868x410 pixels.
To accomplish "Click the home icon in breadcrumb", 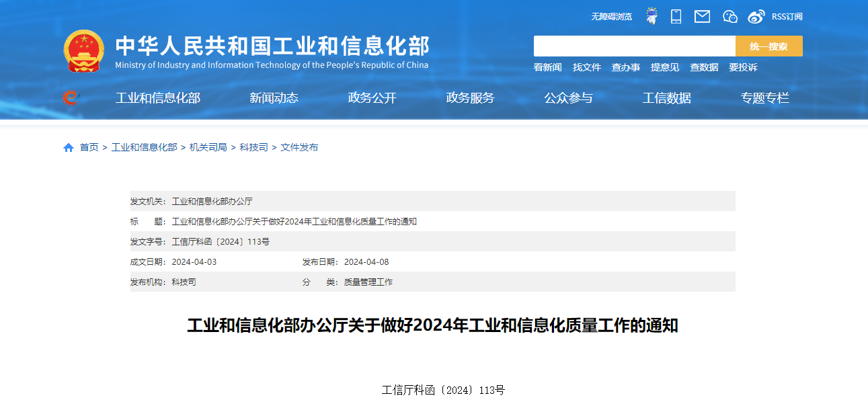I will coord(69,148).
